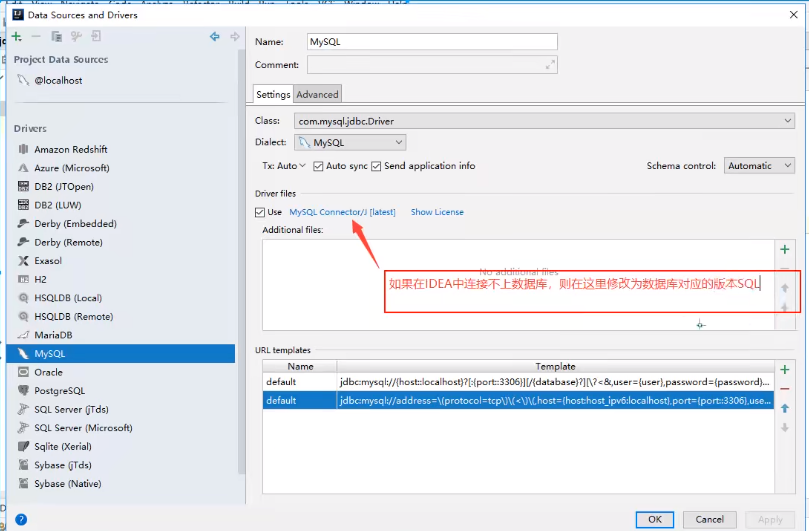Image resolution: width=809 pixels, height=531 pixels.
Task: Select the Oracle driver
Action: pyautogui.click(x=121, y=372)
